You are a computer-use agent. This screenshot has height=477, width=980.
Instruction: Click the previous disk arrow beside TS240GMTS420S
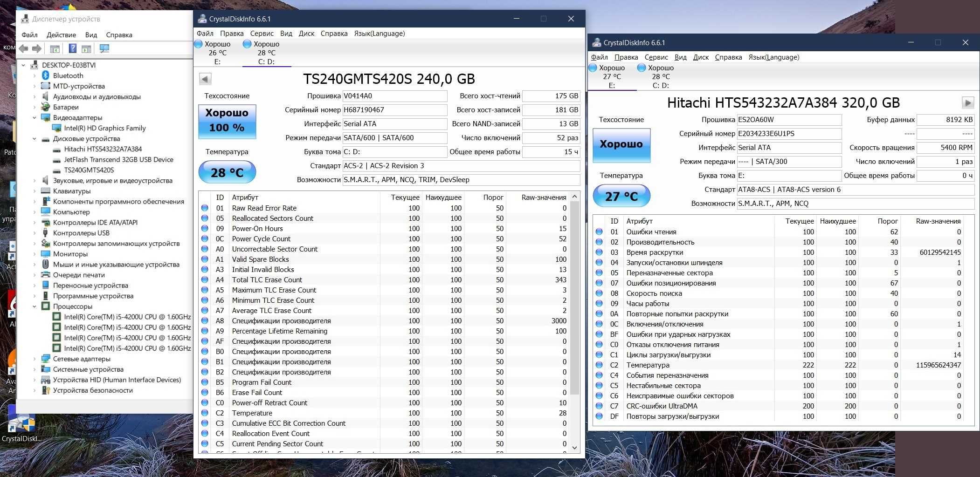point(205,79)
